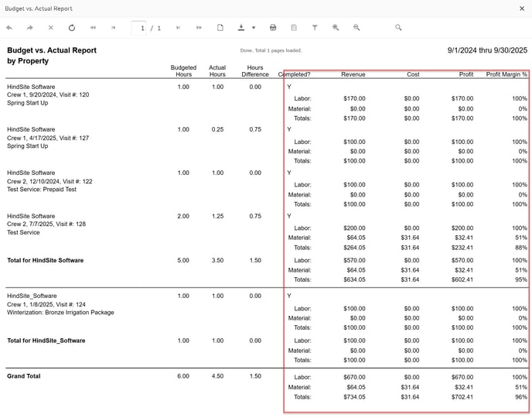Click the 'Budget vs. Actual Report' window title

pos(39,9)
